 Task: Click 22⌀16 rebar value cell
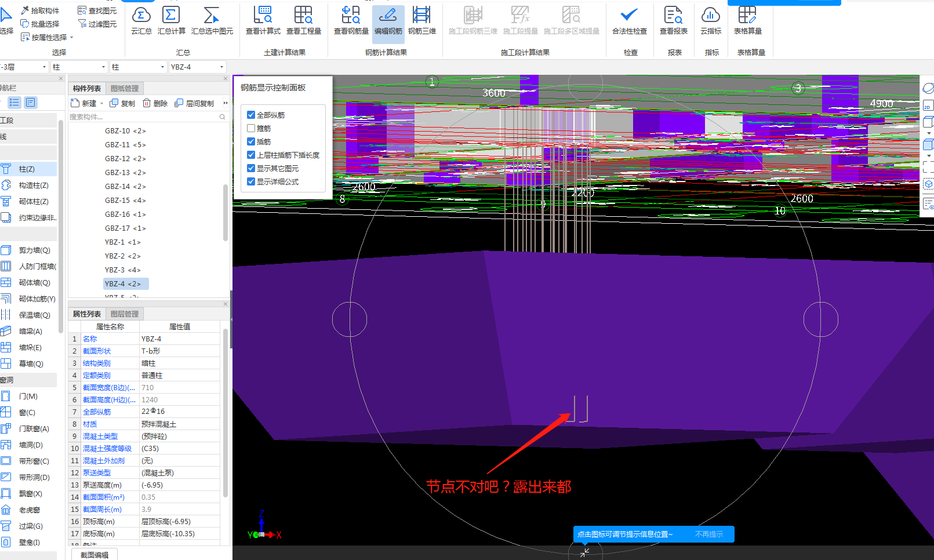180,412
